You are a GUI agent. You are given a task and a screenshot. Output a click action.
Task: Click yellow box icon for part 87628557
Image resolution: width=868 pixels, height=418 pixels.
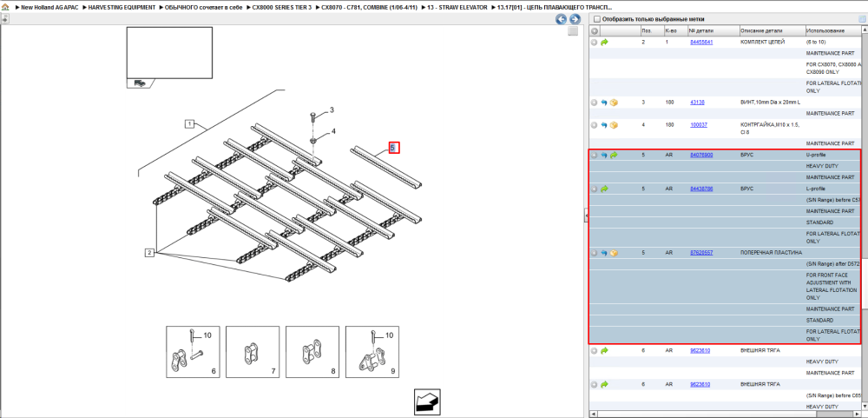tap(614, 253)
